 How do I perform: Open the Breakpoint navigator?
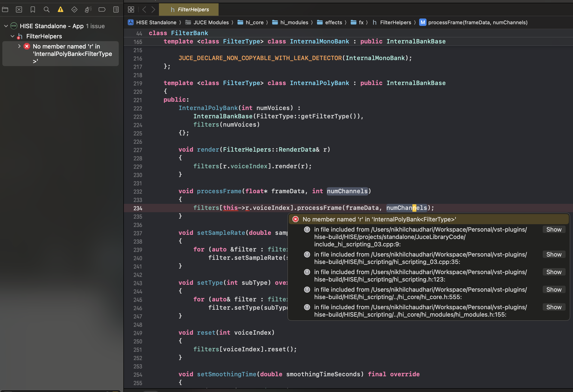(102, 10)
